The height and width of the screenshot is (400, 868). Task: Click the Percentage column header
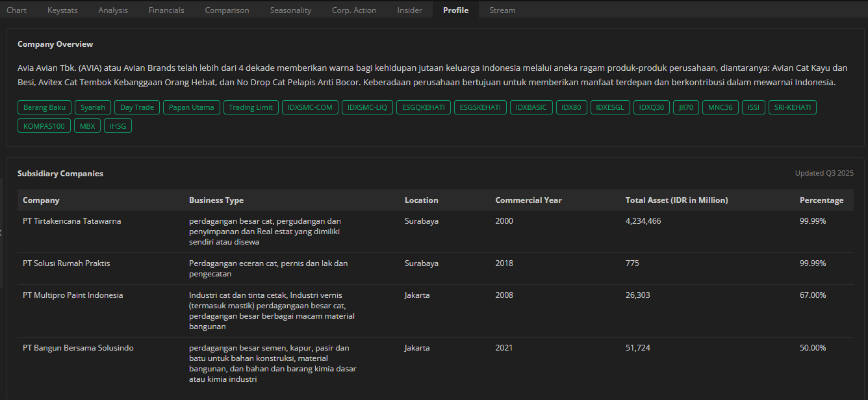821,200
